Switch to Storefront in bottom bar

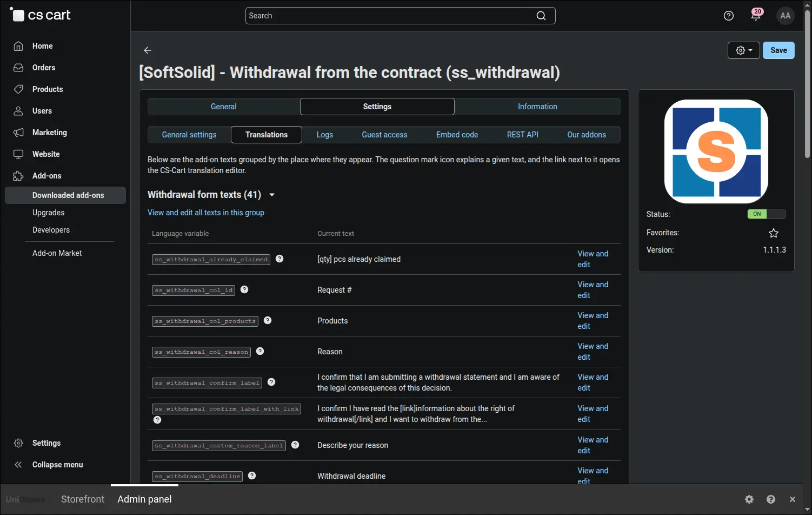(83, 499)
